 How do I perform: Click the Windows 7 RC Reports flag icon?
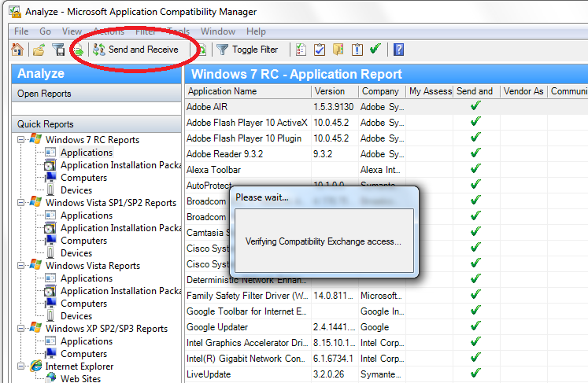click(35, 139)
